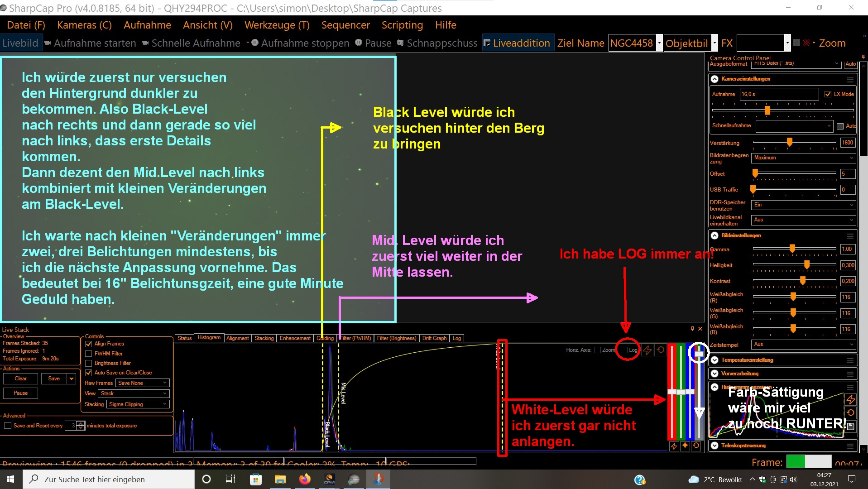Click Task View icon on taskbar
Screen dimensions: 868x489
230,479
